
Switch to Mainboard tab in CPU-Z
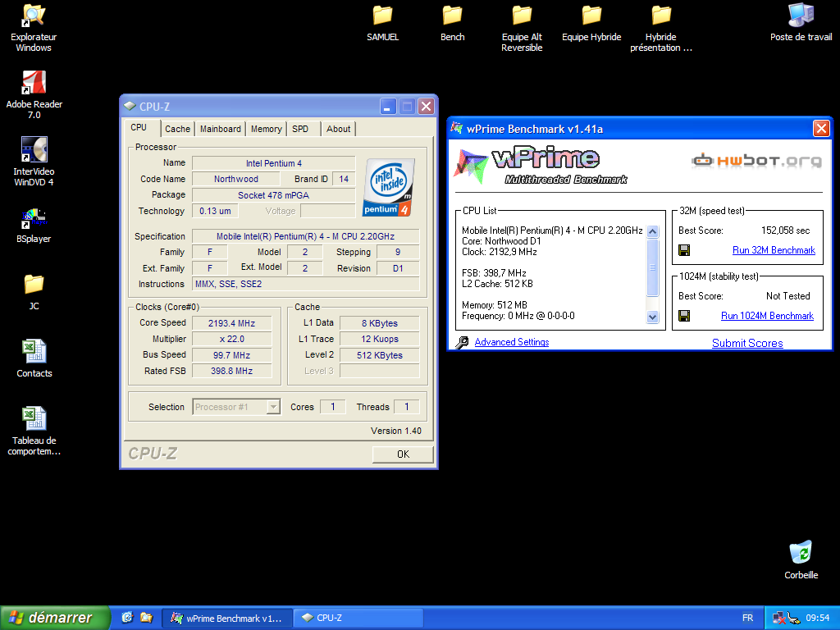pos(220,129)
